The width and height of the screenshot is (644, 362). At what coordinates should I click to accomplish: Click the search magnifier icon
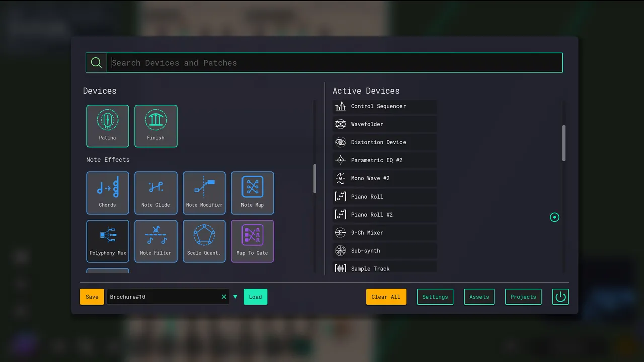[96, 63]
